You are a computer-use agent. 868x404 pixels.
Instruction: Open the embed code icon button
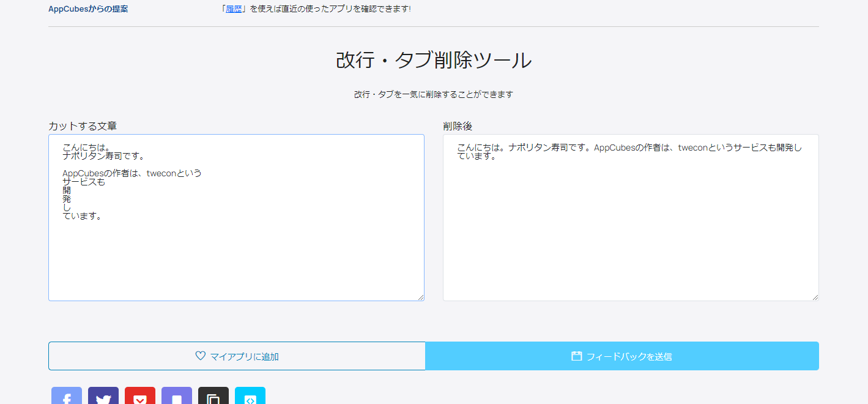pos(250,395)
